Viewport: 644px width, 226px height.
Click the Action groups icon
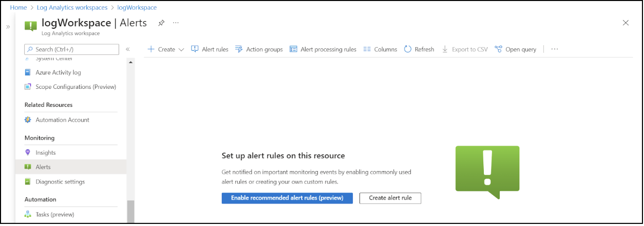(x=239, y=49)
